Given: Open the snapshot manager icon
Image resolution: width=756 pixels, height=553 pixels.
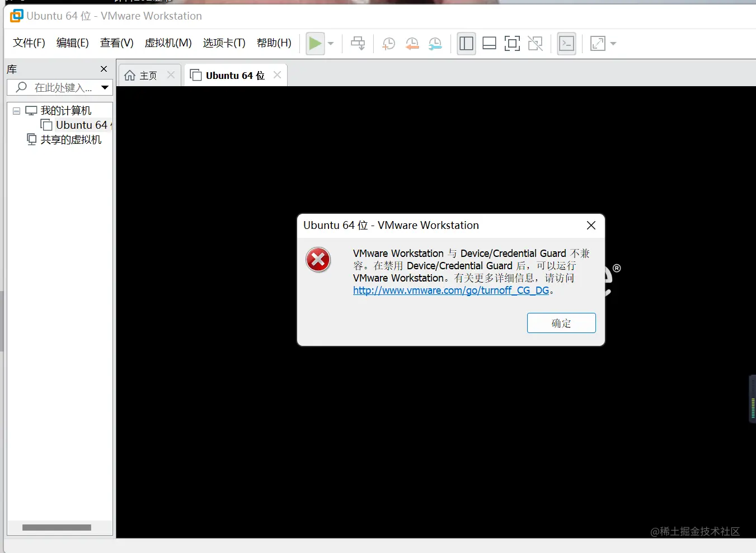Looking at the screenshot, I should (435, 44).
